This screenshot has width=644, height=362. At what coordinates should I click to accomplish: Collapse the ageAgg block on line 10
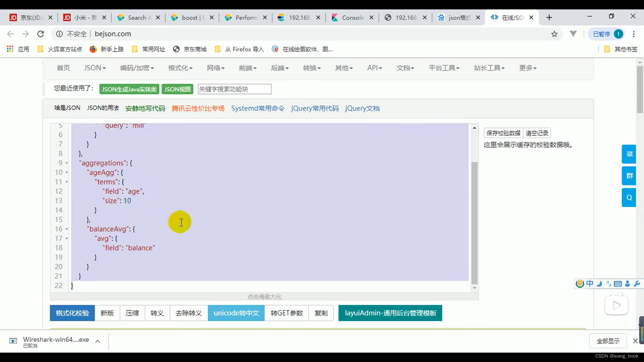(x=67, y=173)
